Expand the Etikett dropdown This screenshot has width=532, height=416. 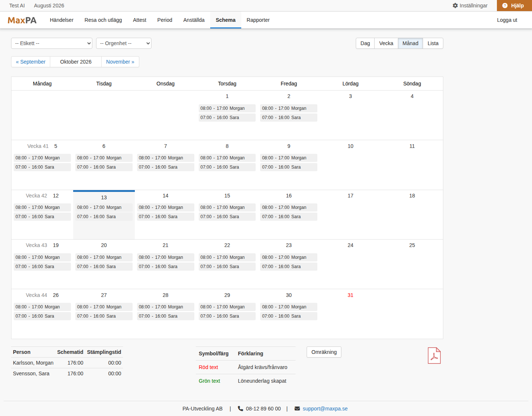point(52,43)
